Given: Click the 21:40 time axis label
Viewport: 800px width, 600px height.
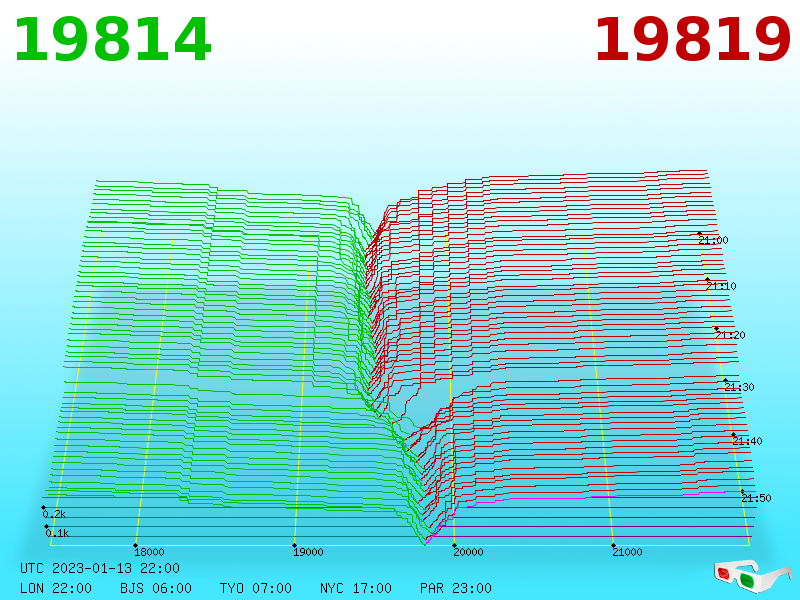Looking at the screenshot, I should coord(747,441).
